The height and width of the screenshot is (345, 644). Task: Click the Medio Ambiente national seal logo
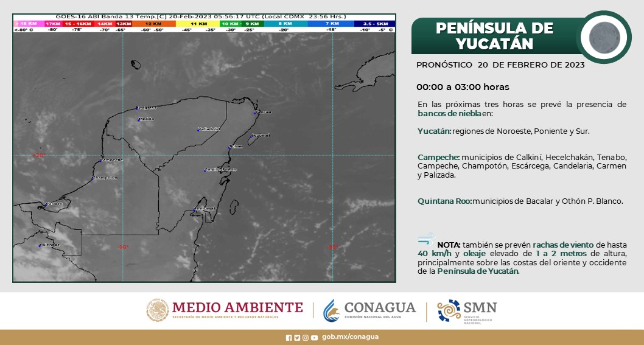tap(158, 310)
